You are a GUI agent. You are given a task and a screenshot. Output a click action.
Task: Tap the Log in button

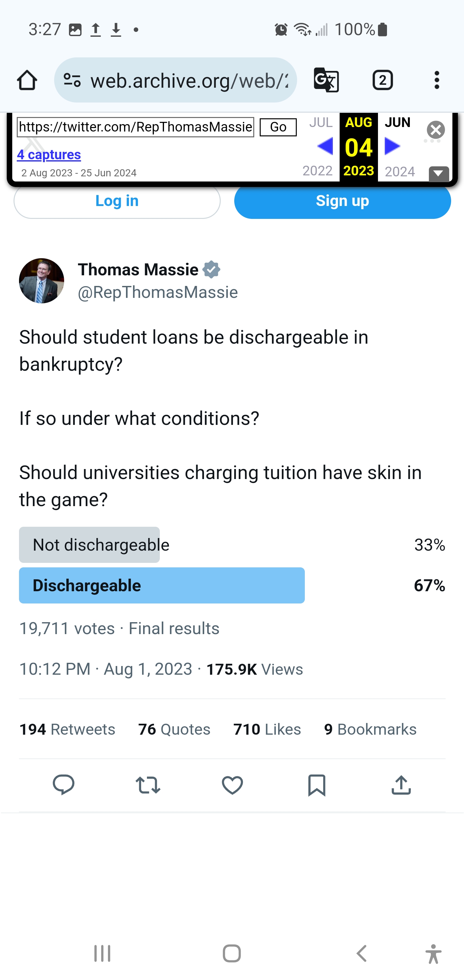tap(117, 201)
